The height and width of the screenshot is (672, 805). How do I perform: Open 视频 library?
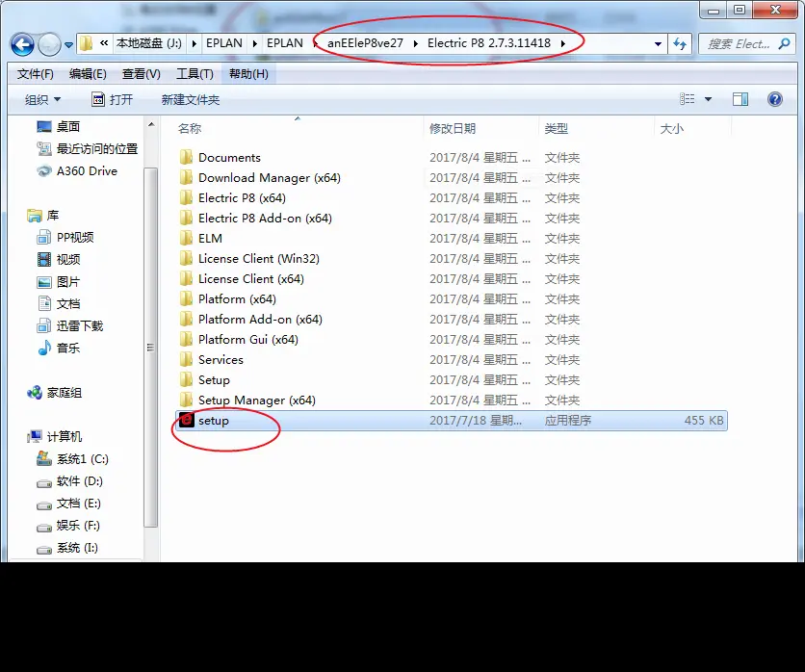[x=59, y=259]
